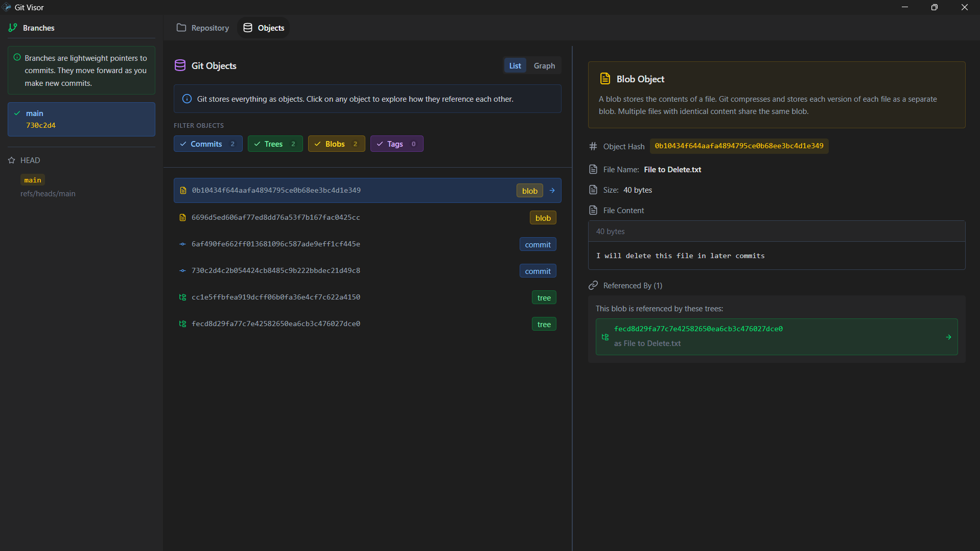Click the arrow on the referencing tree card
The height and width of the screenshot is (551, 980).
(x=949, y=337)
